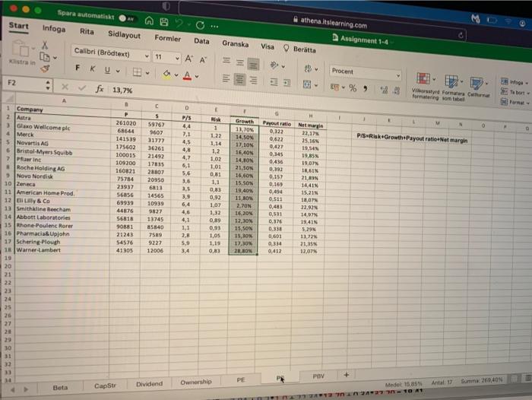Click the formula bar showing 13,7%
This screenshot has height=400, width=532.
122,90
